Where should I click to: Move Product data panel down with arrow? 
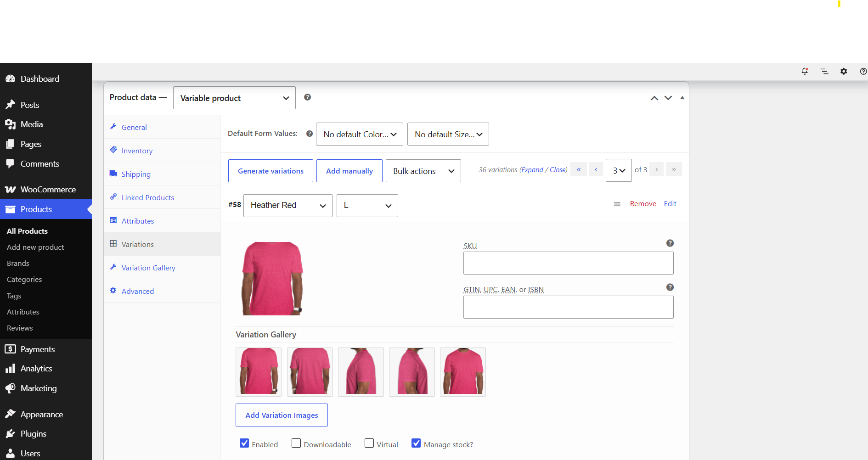click(668, 98)
